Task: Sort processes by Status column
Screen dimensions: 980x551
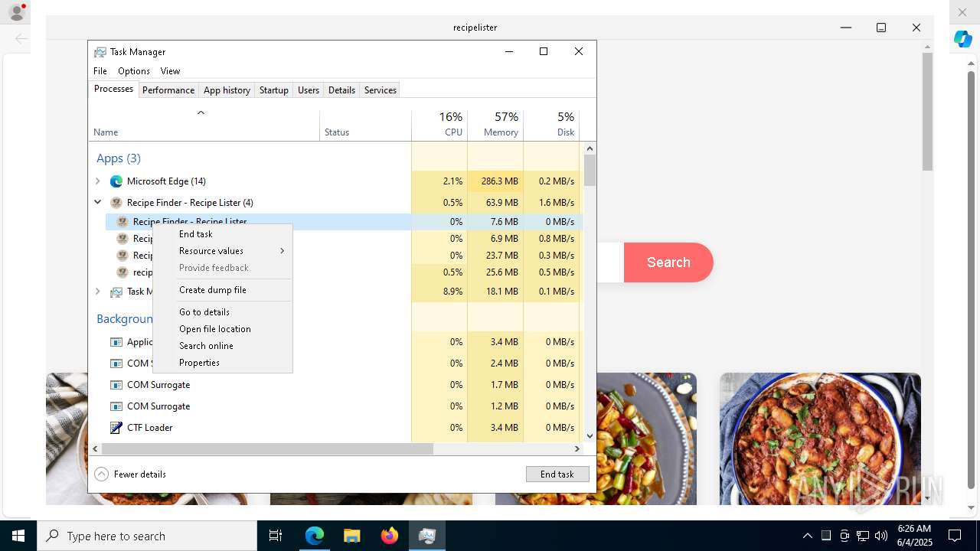Action: pos(365,124)
